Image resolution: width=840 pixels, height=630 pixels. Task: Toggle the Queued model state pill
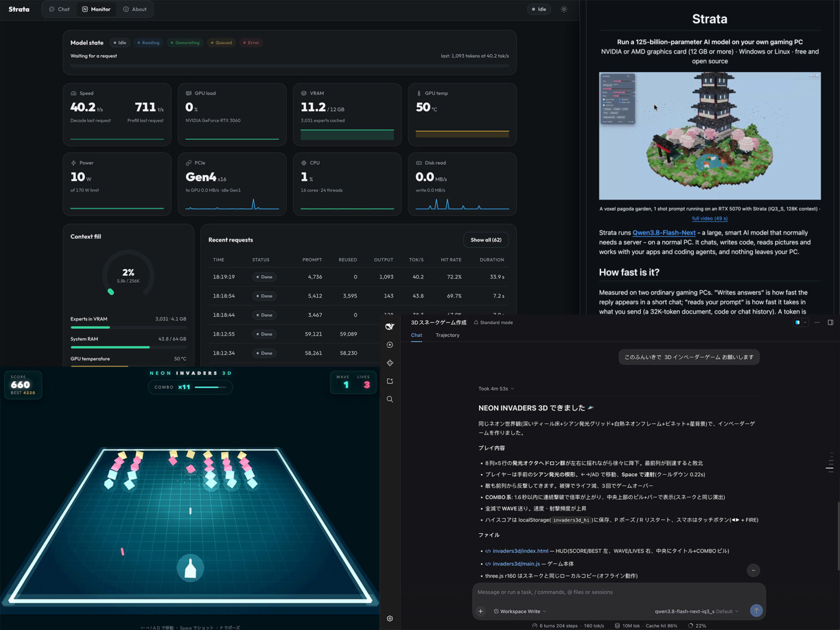221,43
